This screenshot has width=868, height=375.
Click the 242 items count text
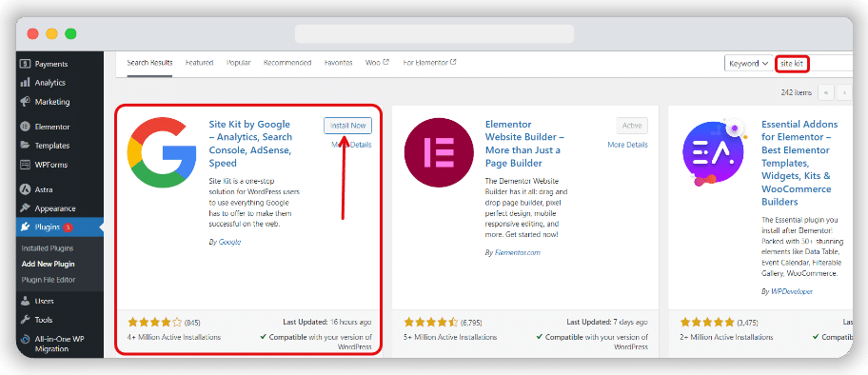[796, 92]
